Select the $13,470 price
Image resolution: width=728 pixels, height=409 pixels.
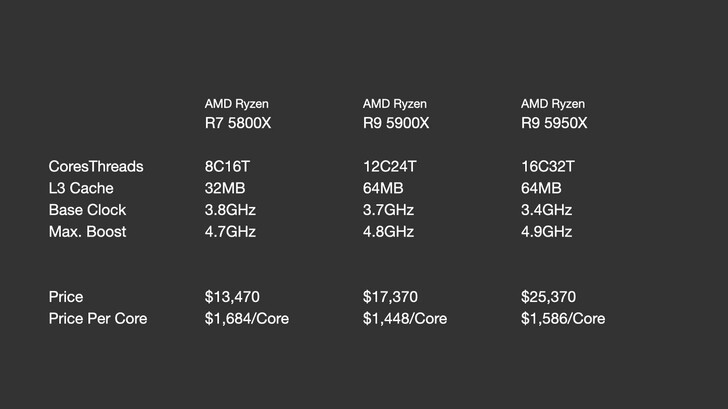[232, 297]
